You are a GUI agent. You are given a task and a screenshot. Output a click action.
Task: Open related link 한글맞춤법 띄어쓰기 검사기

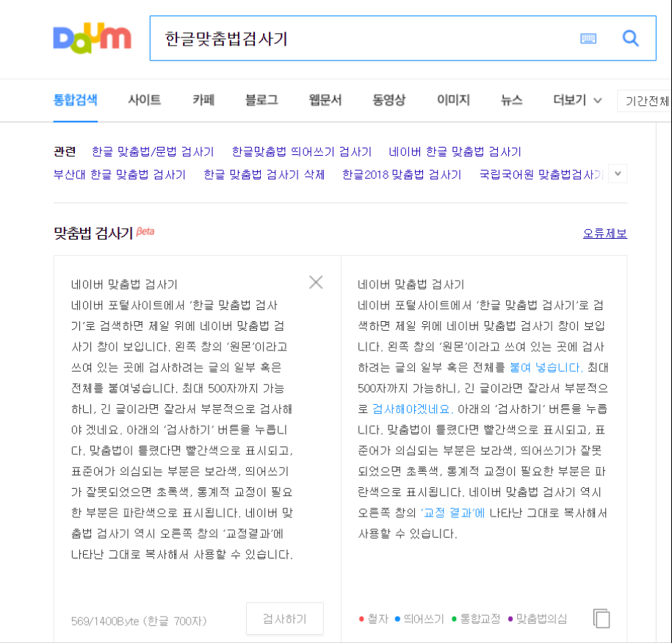[x=302, y=151]
